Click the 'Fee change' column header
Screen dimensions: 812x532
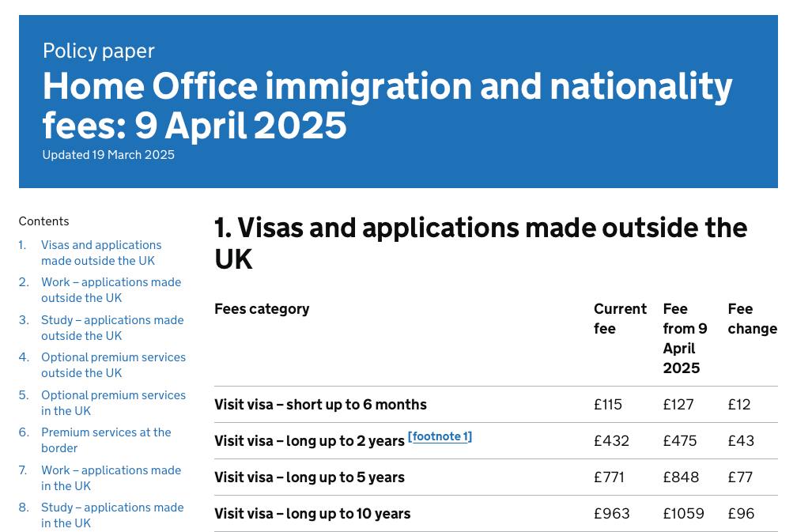tap(752, 319)
